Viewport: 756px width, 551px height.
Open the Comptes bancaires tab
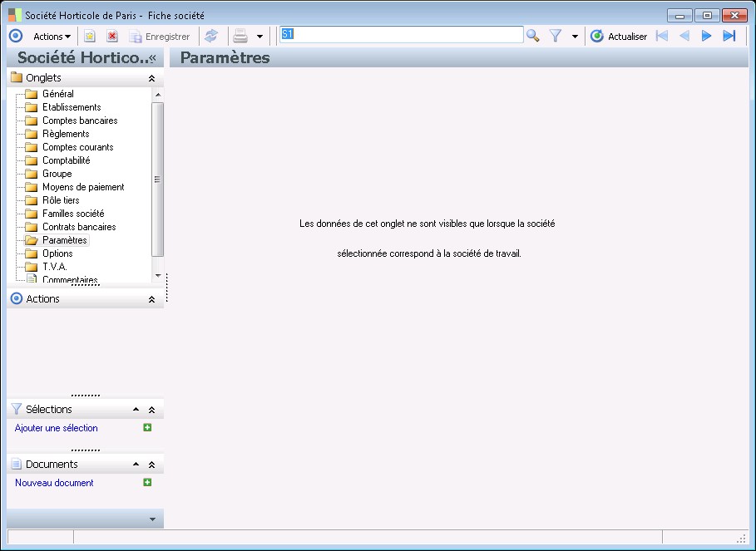click(x=80, y=121)
